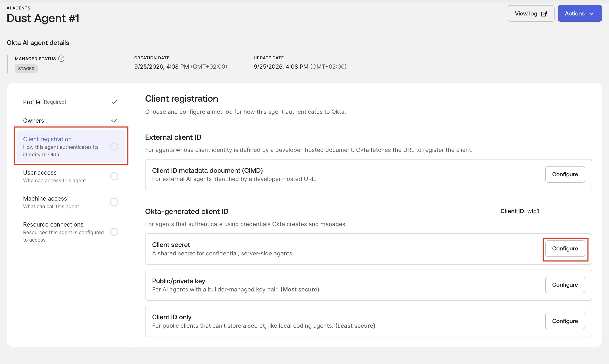Click the Machine access status circle
Screen dimensions: 609x364
[114, 202]
